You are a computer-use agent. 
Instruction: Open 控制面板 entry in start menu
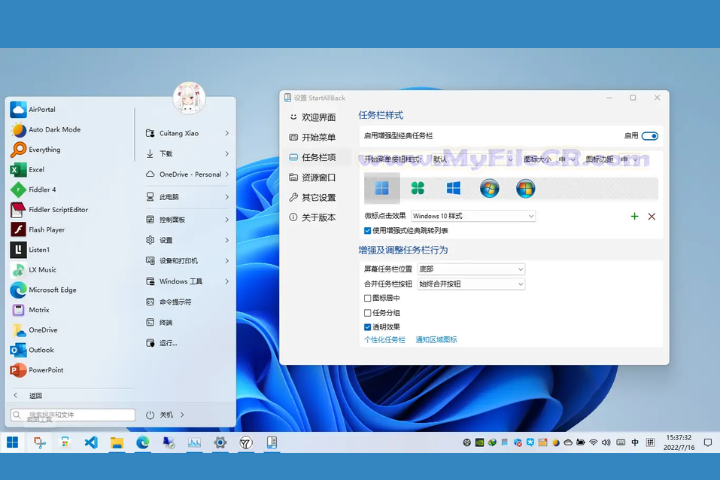point(187,220)
